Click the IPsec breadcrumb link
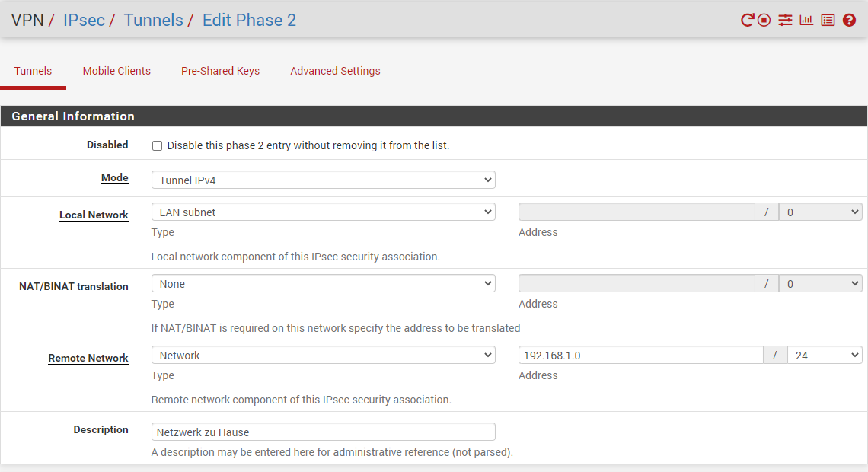The height and width of the screenshot is (472, 868). [x=84, y=20]
